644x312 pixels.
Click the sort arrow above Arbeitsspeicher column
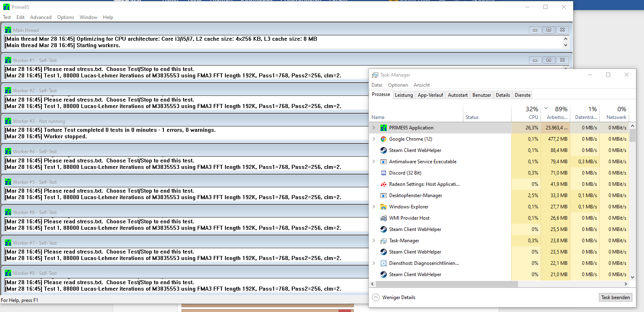[x=546, y=108]
